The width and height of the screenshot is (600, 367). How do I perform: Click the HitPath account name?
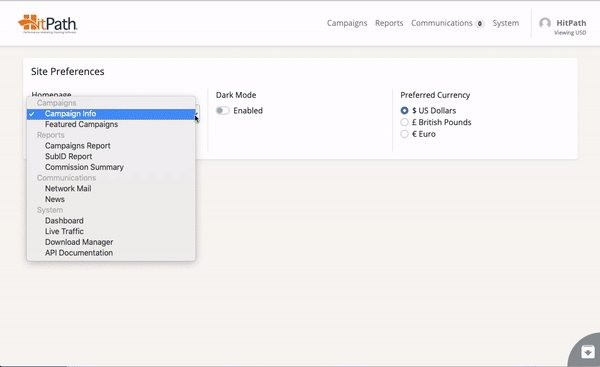coord(571,23)
